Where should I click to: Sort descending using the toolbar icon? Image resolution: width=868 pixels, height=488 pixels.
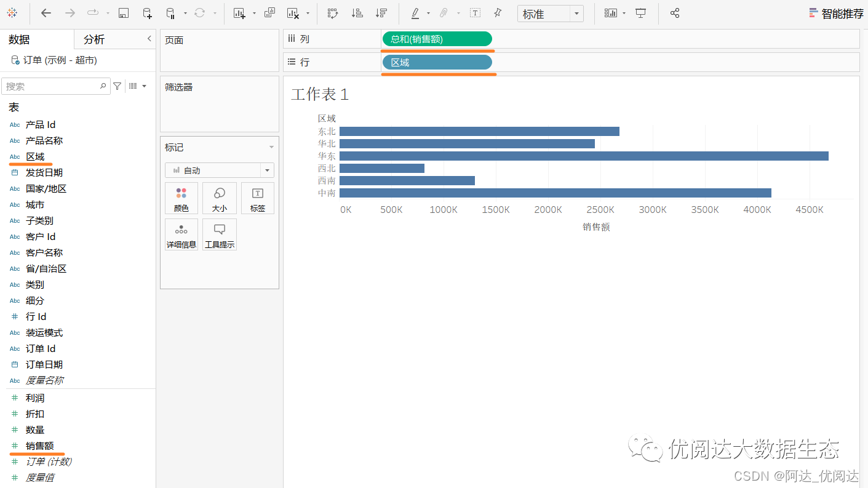381,13
